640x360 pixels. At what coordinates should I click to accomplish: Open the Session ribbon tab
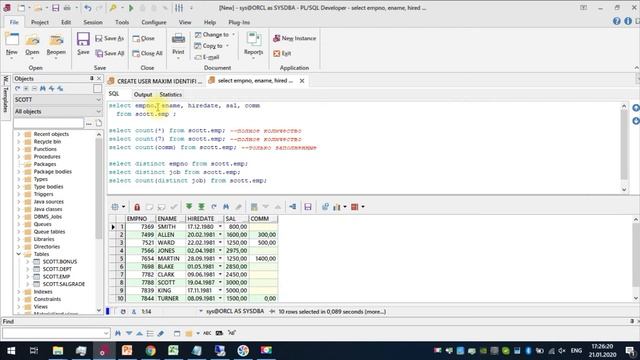93,22
